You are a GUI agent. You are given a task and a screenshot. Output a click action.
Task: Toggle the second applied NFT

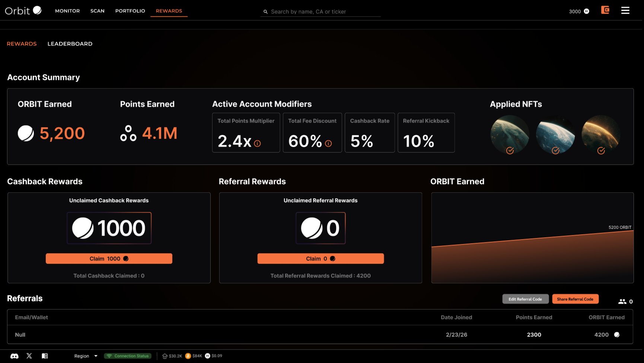point(555,134)
